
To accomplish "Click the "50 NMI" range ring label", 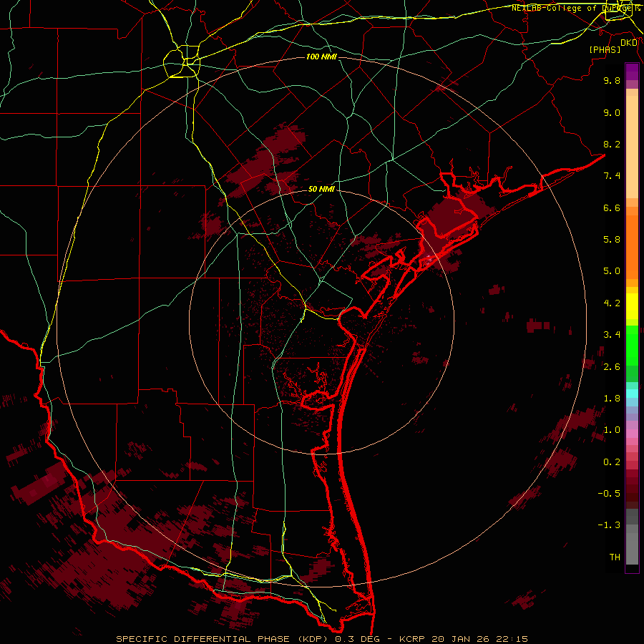I will tap(321, 189).
